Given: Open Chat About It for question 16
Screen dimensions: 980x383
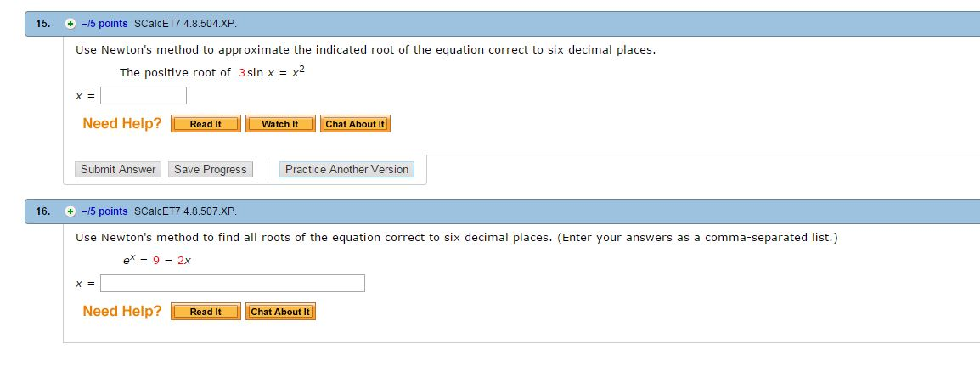Looking at the screenshot, I should [x=281, y=312].
